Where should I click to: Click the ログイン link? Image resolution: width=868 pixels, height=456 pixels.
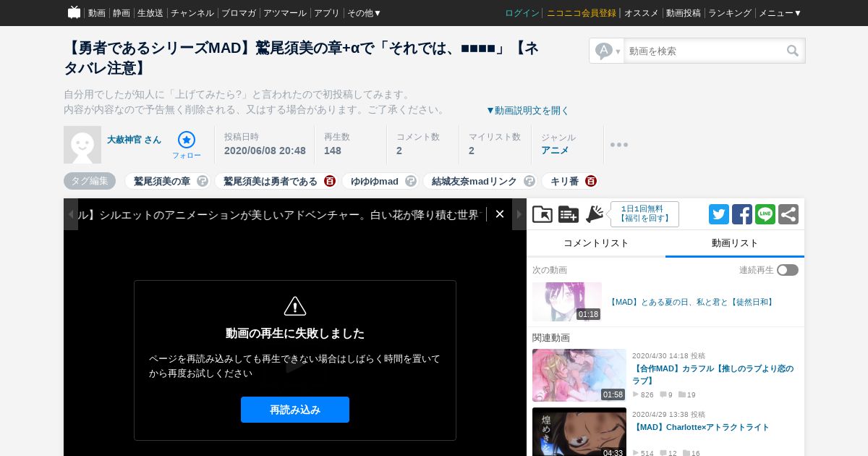pyautogui.click(x=522, y=13)
